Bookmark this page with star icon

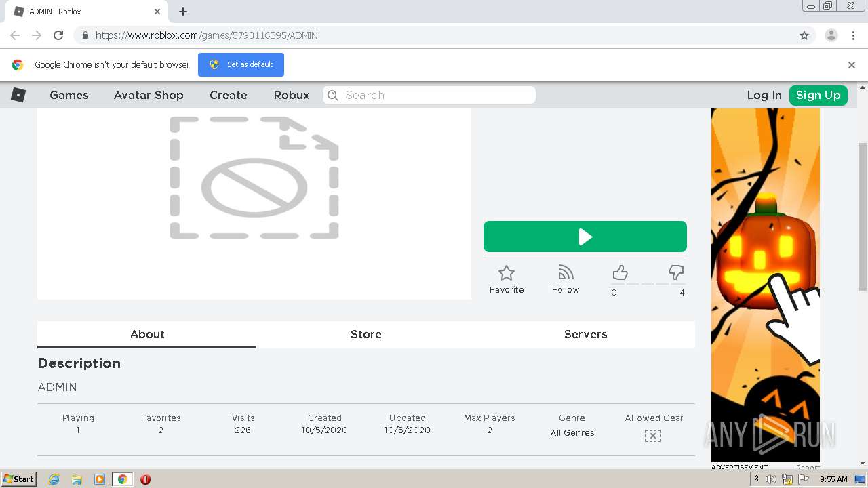(x=804, y=35)
